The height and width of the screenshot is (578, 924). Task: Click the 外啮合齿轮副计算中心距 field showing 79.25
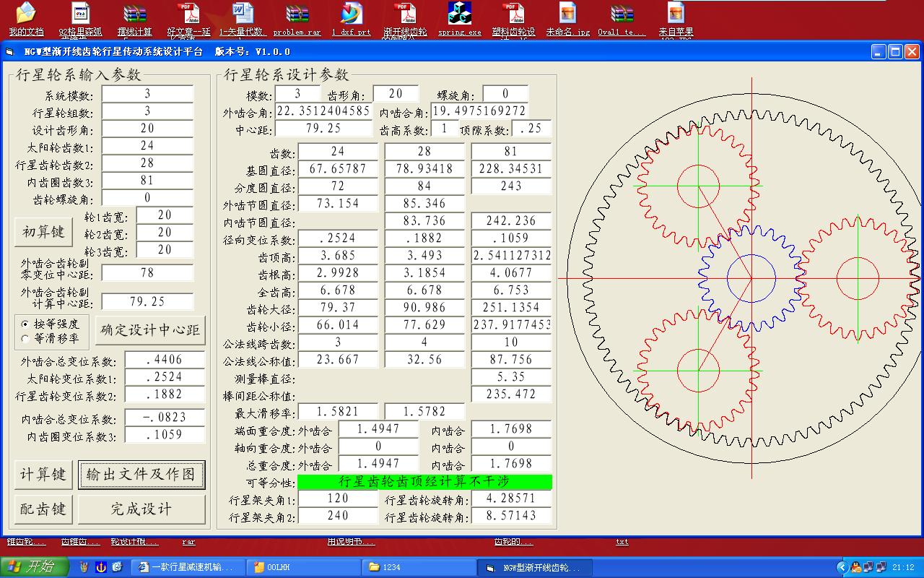point(147,301)
